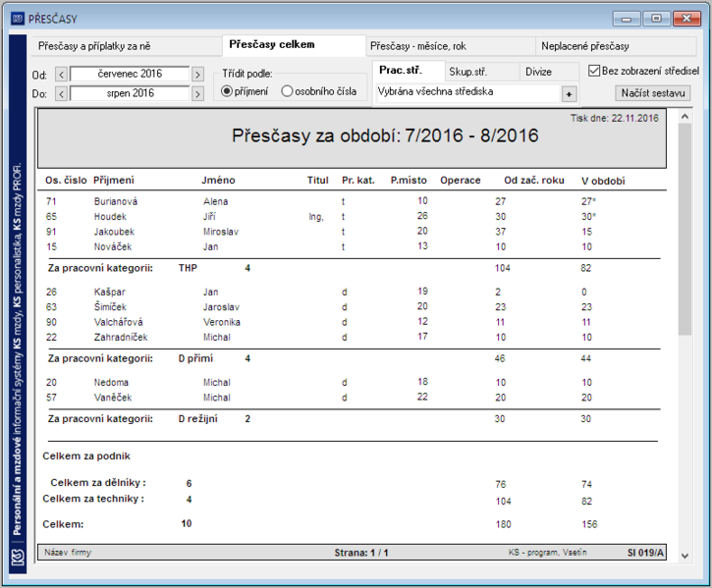Close the PŘESČASY window
The width and height of the screenshot is (712, 588).
[x=686, y=19]
